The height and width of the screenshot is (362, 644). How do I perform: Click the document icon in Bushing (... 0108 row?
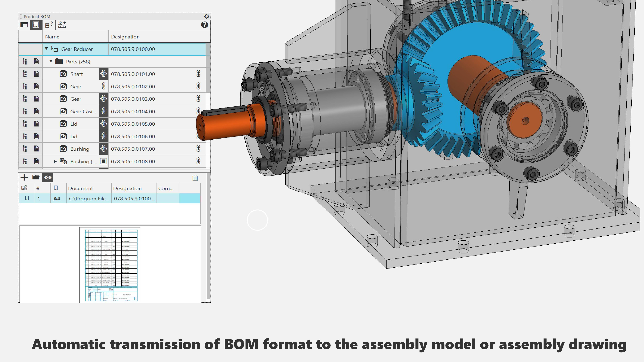[x=36, y=161]
